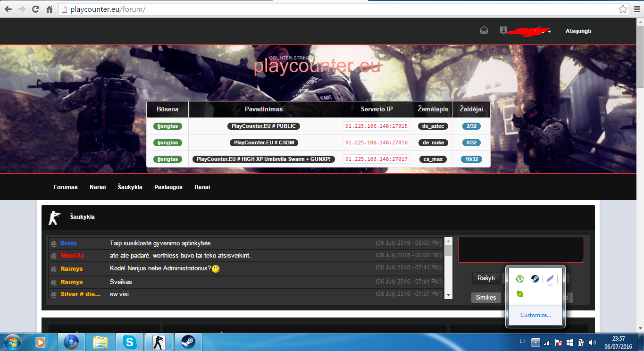
Task: Open the network signal tray icon
Action: tap(547, 342)
